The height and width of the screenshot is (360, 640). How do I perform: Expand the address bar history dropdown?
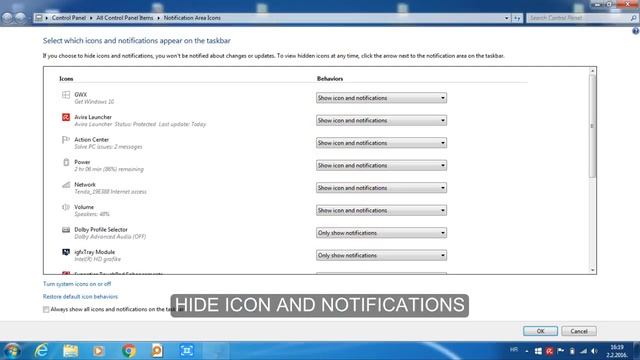pos(507,18)
